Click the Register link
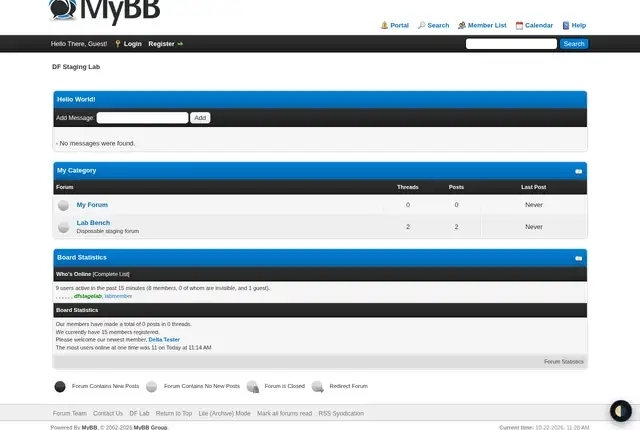Viewport: 640px width, 430px height. (x=161, y=44)
